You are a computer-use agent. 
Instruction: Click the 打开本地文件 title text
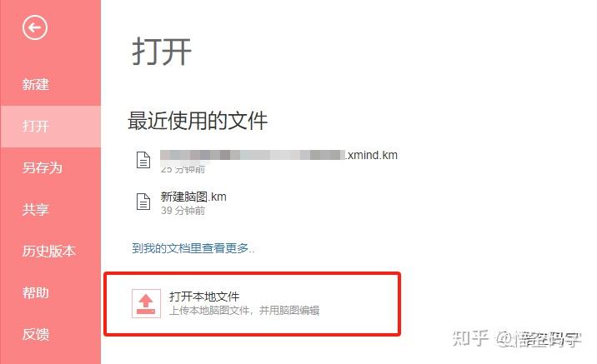point(204,297)
